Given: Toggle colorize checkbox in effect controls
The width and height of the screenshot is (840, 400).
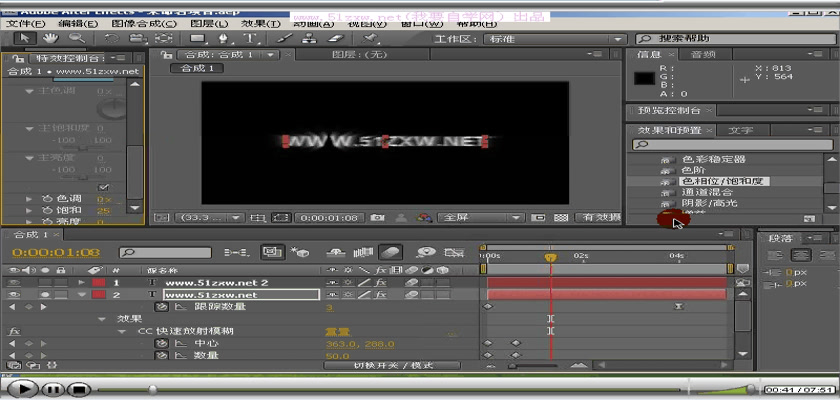Looking at the screenshot, I should [103, 188].
